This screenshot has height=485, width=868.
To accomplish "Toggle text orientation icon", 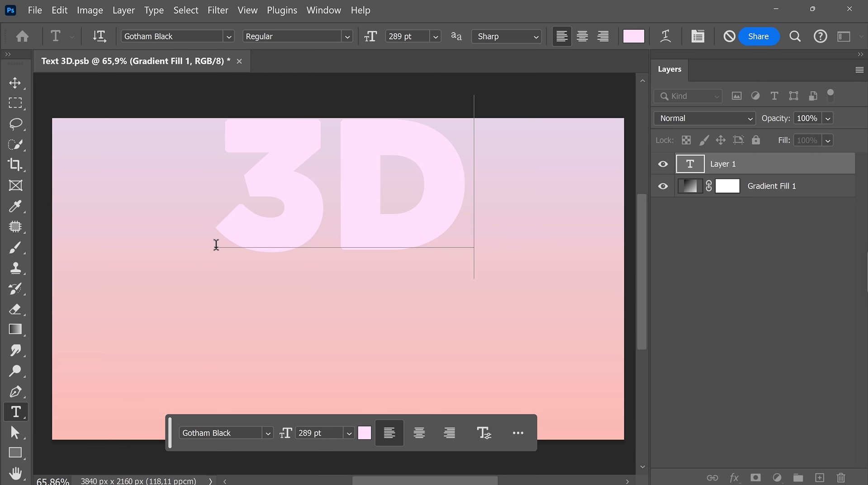I will tap(99, 36).
